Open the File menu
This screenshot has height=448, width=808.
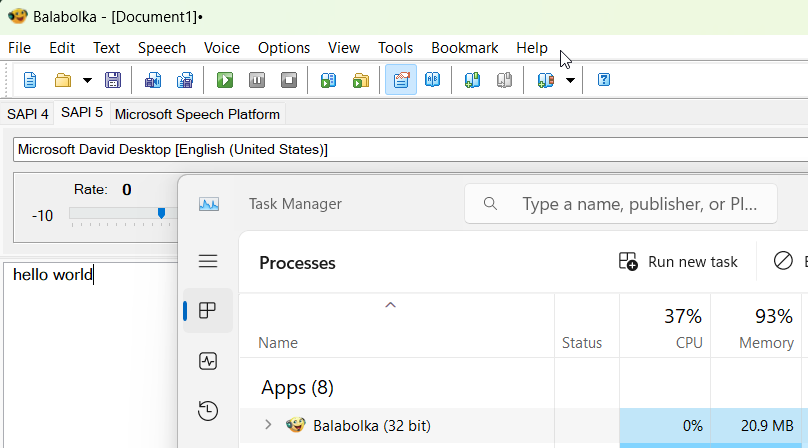[x=20, y=48]
